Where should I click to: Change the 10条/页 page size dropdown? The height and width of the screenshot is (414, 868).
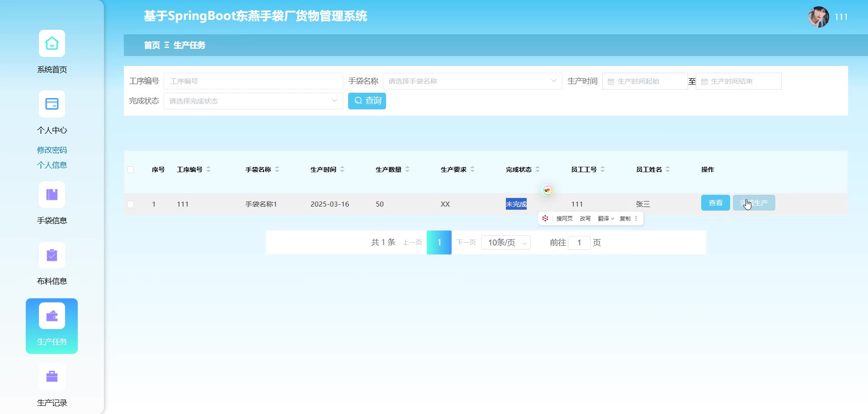506,243
